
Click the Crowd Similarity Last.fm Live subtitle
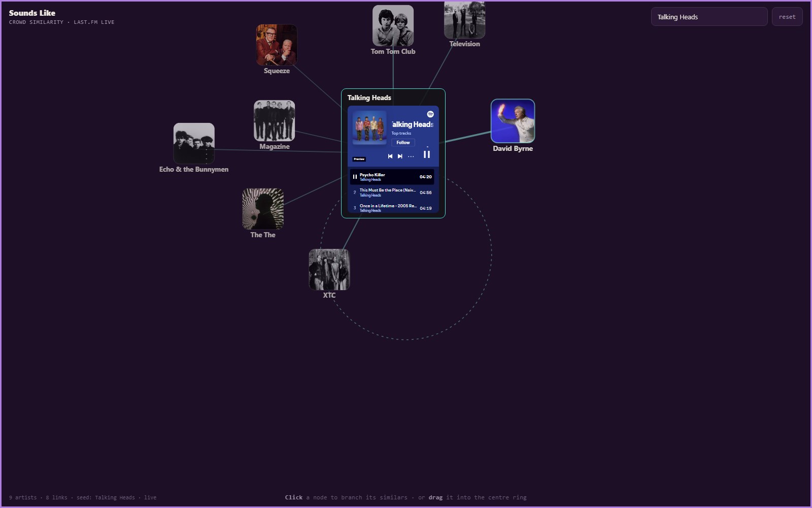pyautogui.click(x=61, y=22)
